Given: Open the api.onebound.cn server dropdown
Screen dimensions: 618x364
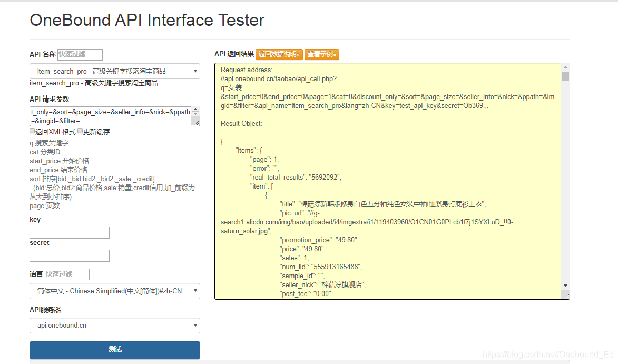Looking at the screenshot, I should 115,326.
